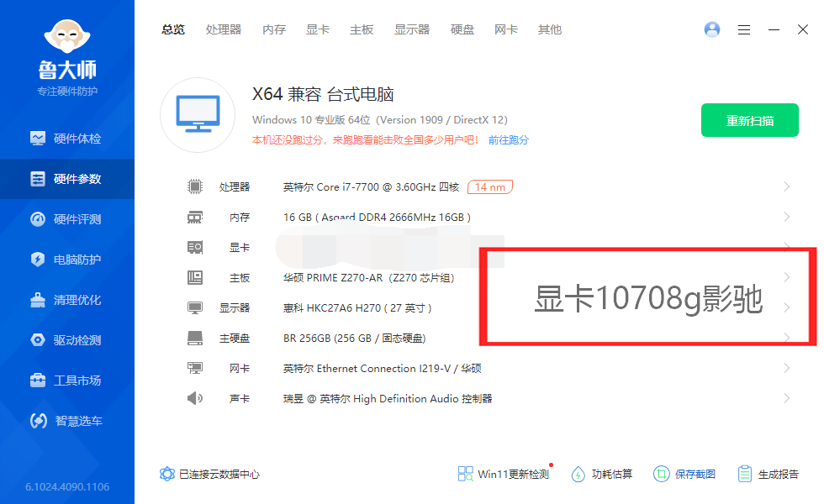Click 生成报告 to generate a report

pyautogui.click(x=769, y=474)
